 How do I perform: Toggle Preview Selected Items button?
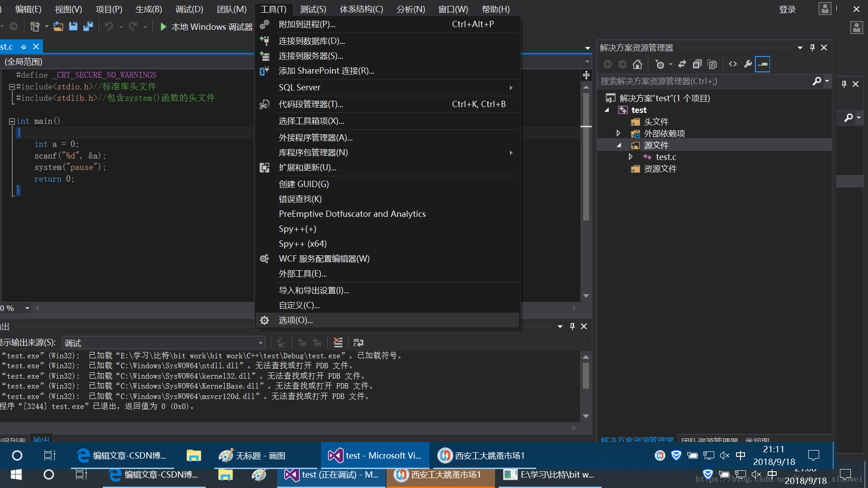click(763, 64)
